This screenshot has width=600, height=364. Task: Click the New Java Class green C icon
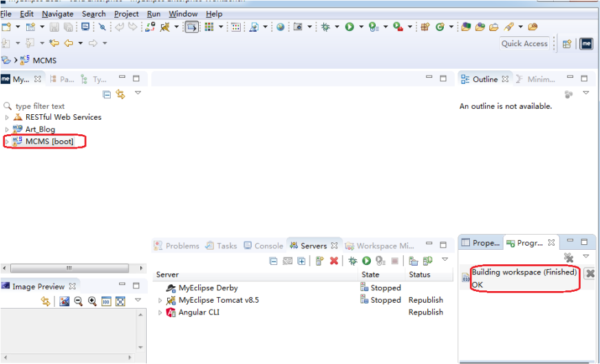pos(440,27)
